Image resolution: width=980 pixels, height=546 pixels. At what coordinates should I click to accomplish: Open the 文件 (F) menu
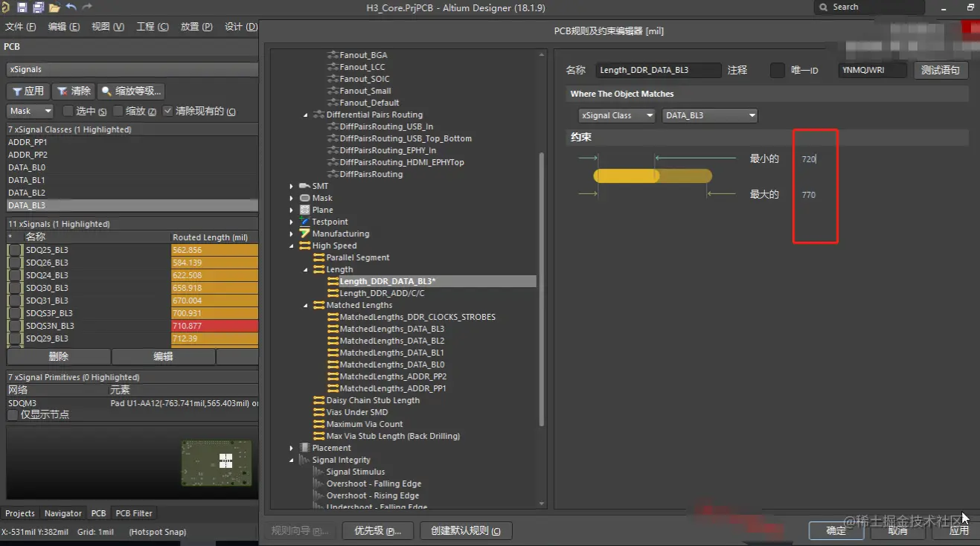tap(20, 27)
